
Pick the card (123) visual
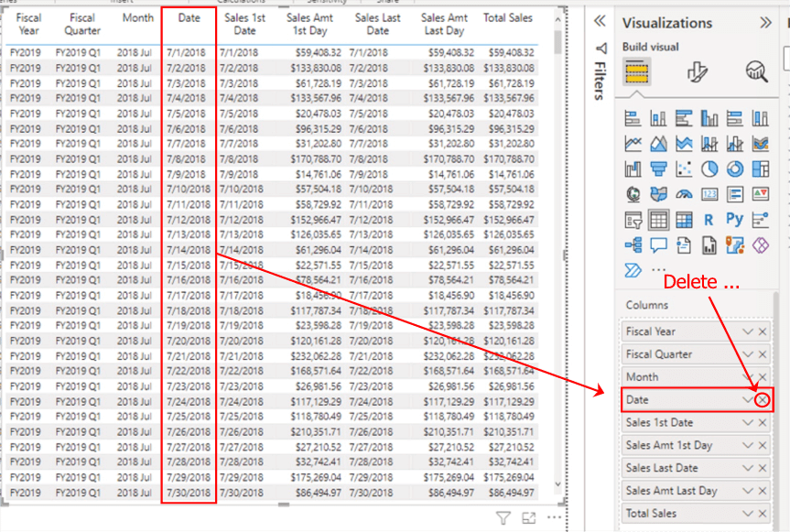(709, 194)
